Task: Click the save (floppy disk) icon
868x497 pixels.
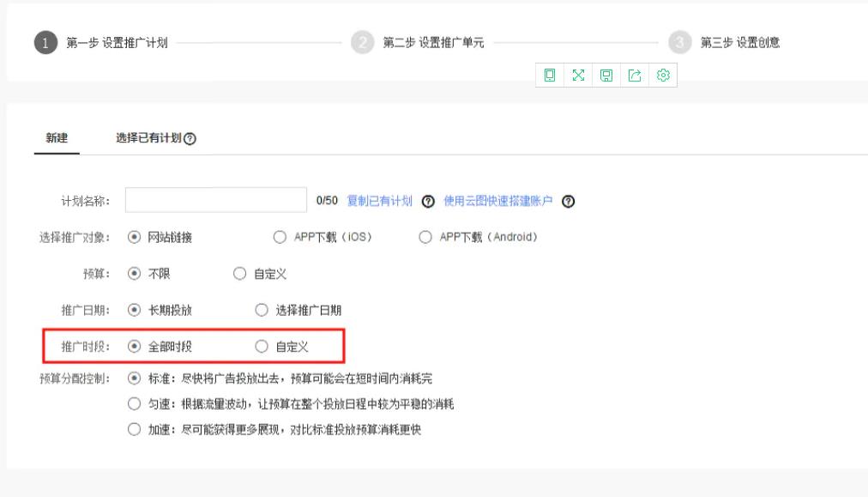Action: [x=606, y=76]
